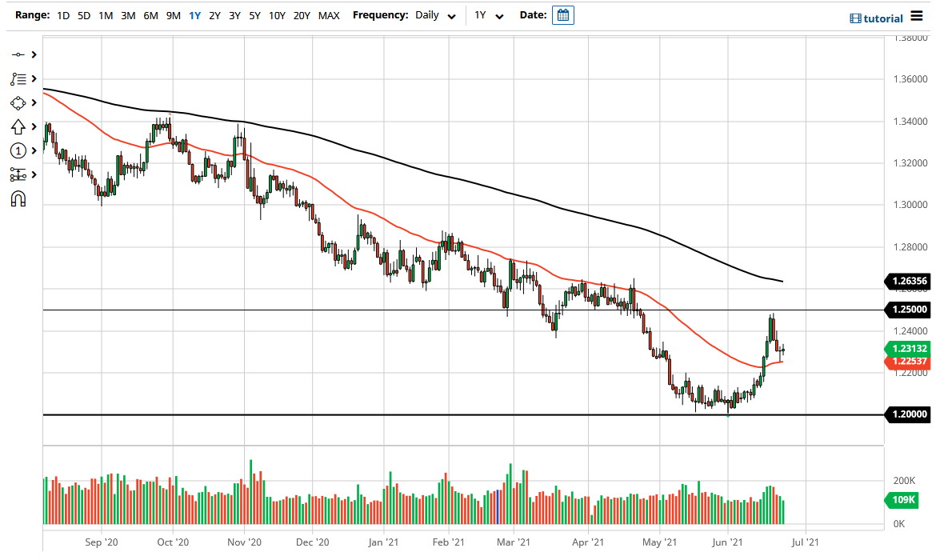Click the green current price label 1.23132
The height and width of the screenshot is (560, 936).
(908, 350)
